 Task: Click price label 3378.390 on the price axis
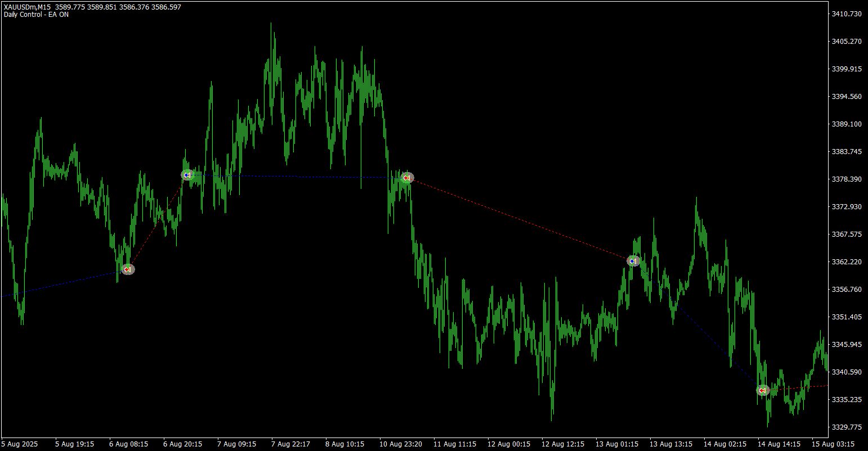pos(847,179)
